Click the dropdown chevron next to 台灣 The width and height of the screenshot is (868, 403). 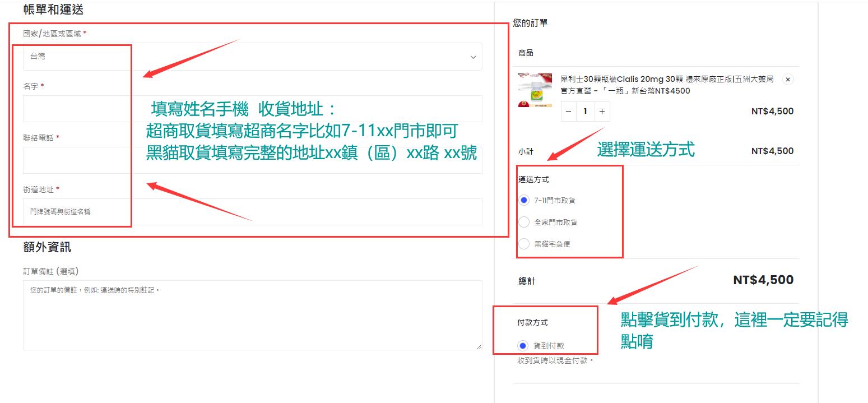[x=473, y=57]
